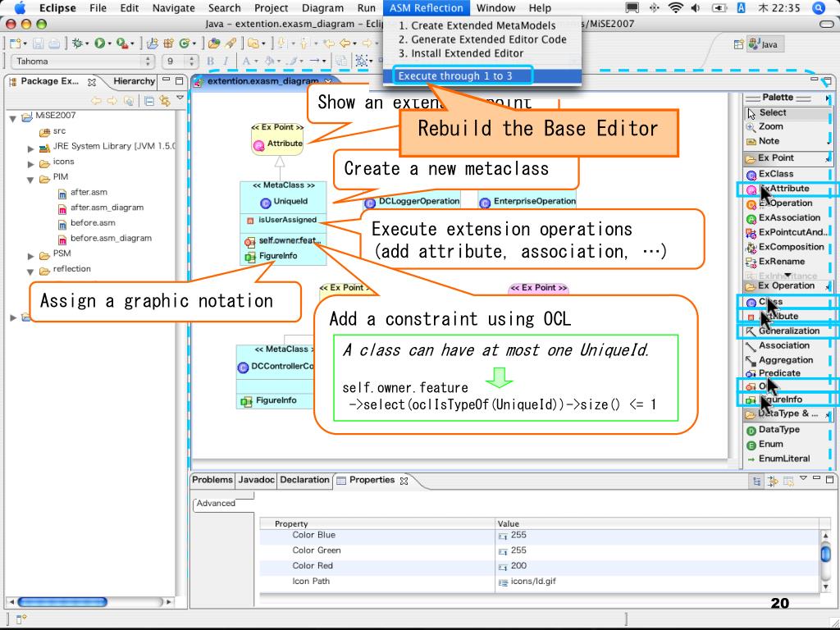The height and width of the screenshot is (630, 840).
Task: Select the Predicate palette tool
Action: pos(773,373)
